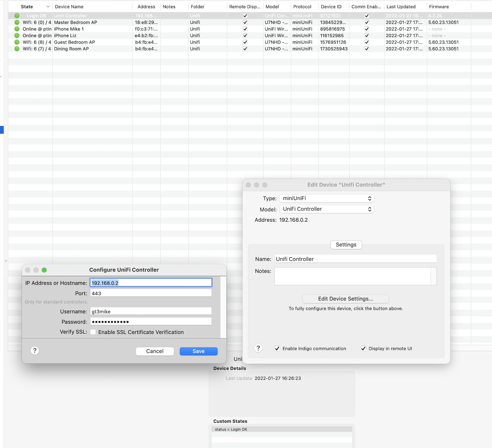Select the Master Bedroom AP device name
The width and height of the screenshot is (492, 448).
click(x=75, y=22)
